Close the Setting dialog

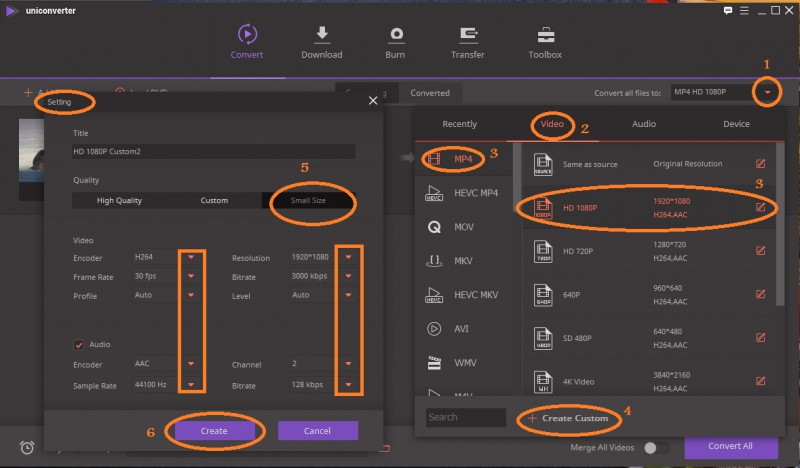[373, 101]
